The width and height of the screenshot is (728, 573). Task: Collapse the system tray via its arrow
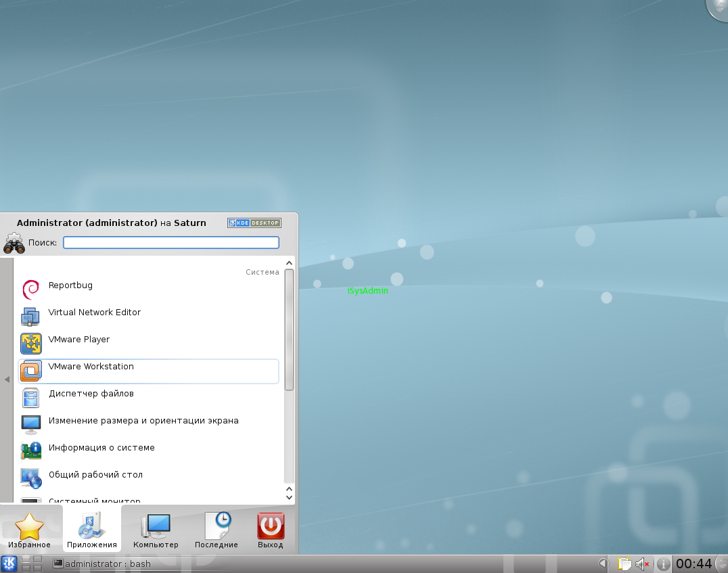pyautogui.click(x=602, y=563)
